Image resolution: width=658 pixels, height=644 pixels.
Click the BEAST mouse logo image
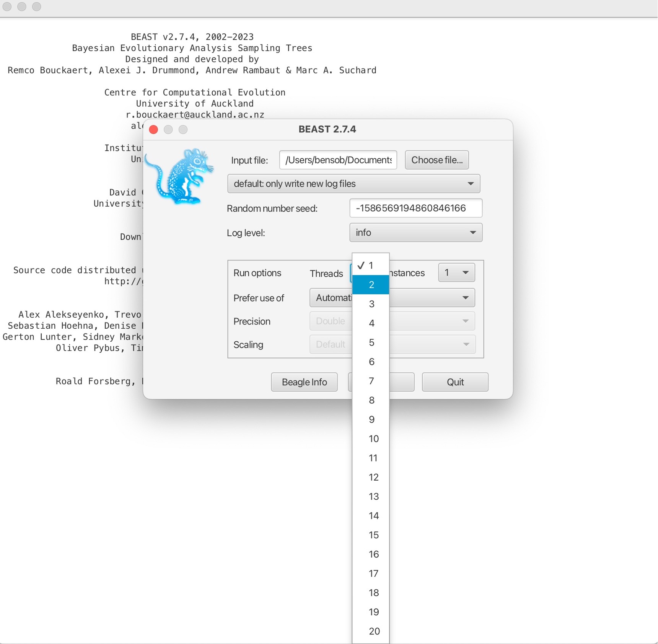tap(181, 176)
